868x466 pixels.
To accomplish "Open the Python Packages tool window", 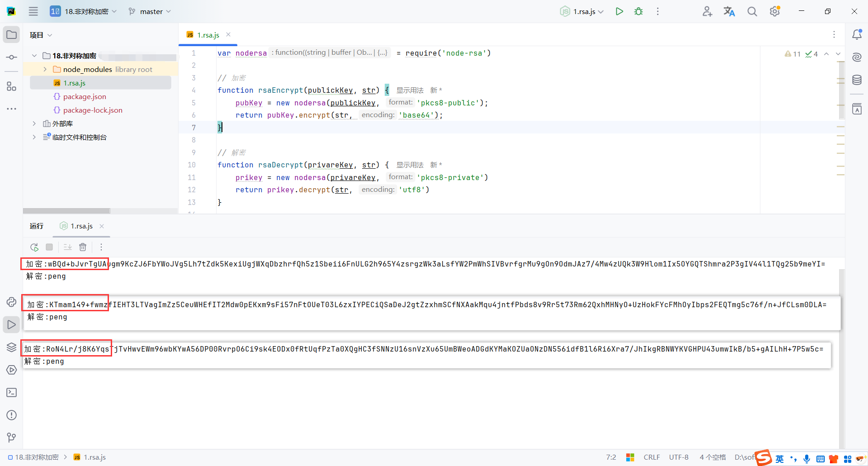I will point(12,347).
